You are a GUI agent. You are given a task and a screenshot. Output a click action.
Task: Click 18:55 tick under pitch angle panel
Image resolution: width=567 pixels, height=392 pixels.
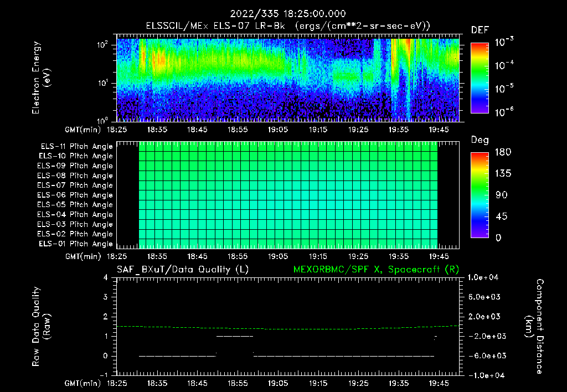(x=238, y=256)
